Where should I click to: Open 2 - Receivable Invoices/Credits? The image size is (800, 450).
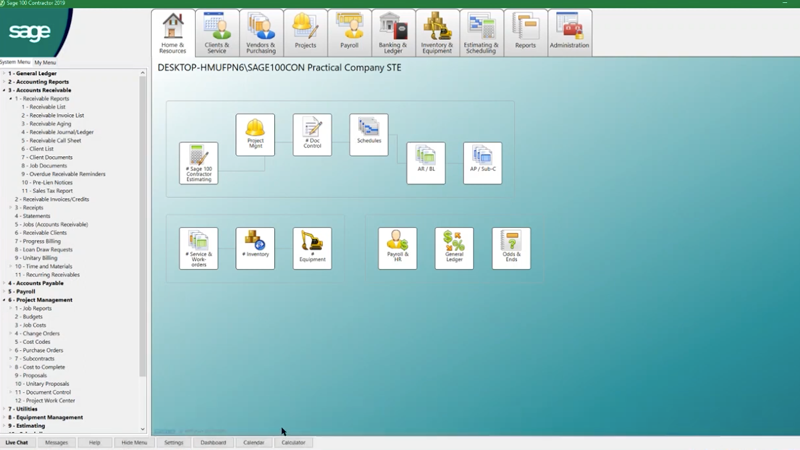click(52, 199)
